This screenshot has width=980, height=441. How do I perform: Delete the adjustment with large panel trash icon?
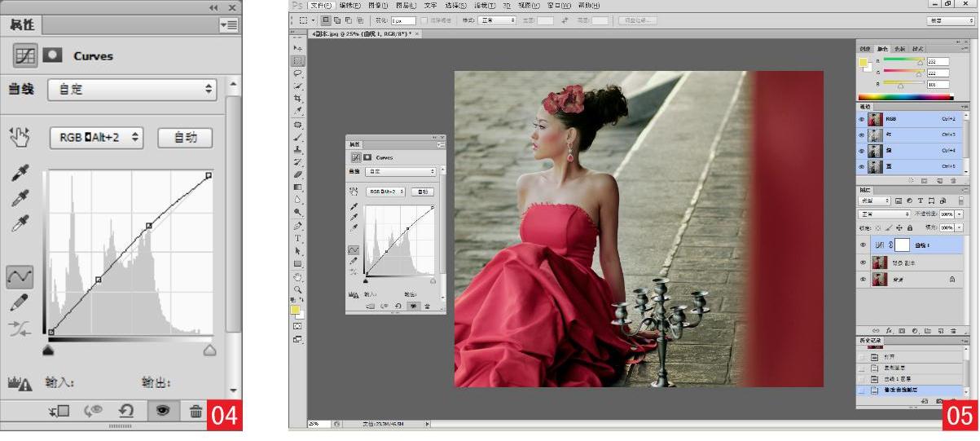pos(196,412)
